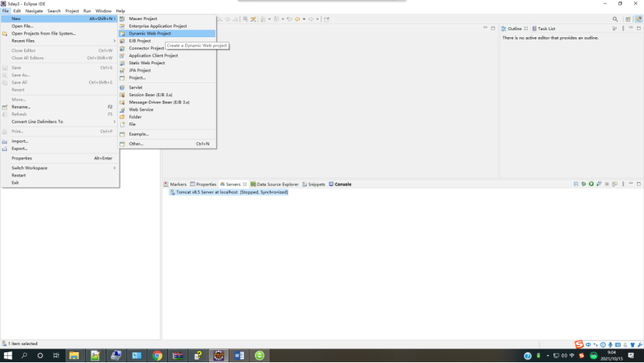Expand Convert Line Delimiters To submenu
644x363 pixels.
60,122
